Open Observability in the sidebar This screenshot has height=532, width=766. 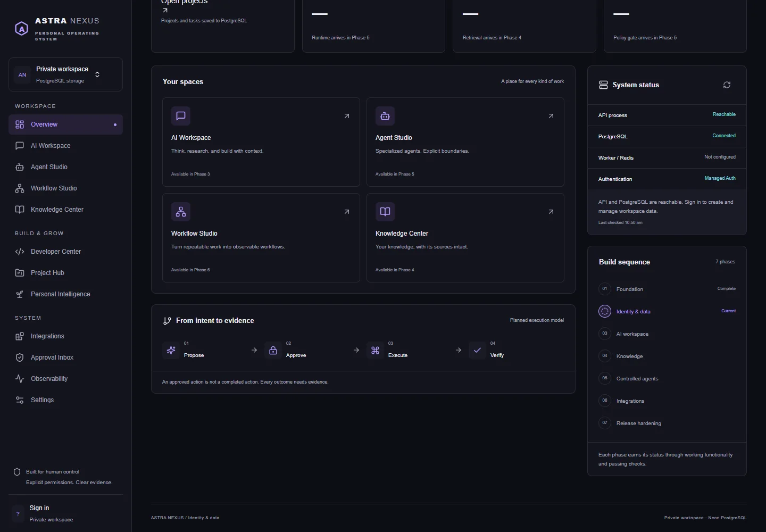click(65, 379)
